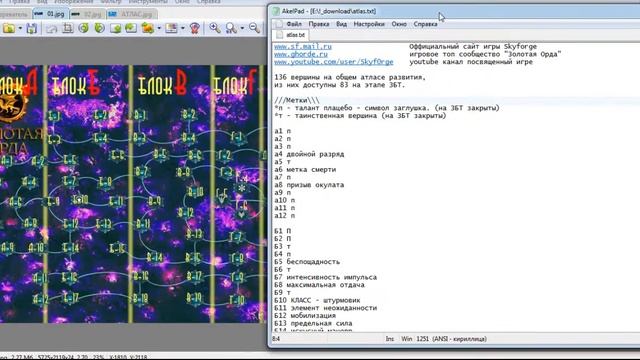
Task: Click the red-eye correction icon
Action: [x=195, y=28]
